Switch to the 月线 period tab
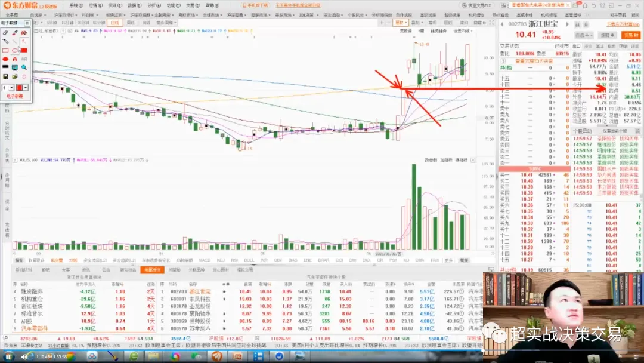Image resolution: width=644 pixels, height=363 pixels. coord(146,23)
